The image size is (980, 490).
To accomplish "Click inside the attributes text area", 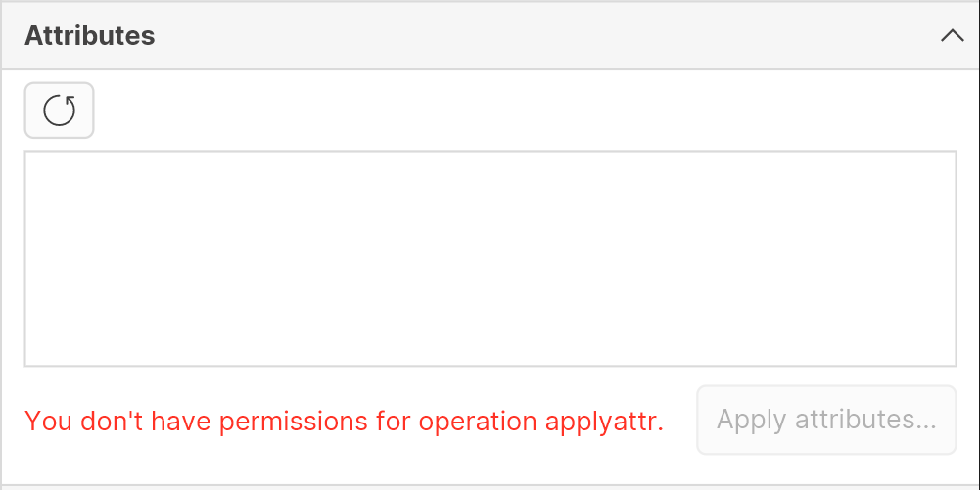I will pos(490,258).
